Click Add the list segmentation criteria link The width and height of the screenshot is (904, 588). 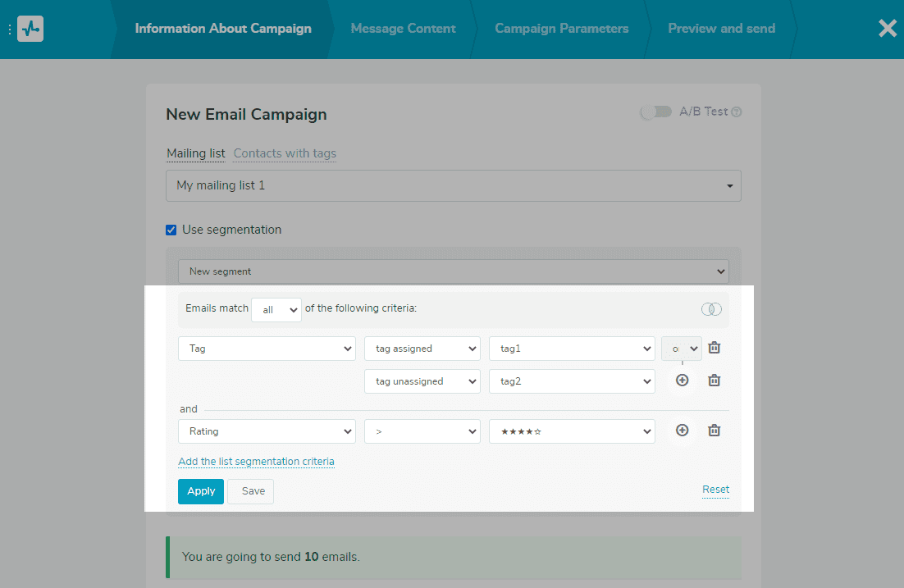point(256,462)
